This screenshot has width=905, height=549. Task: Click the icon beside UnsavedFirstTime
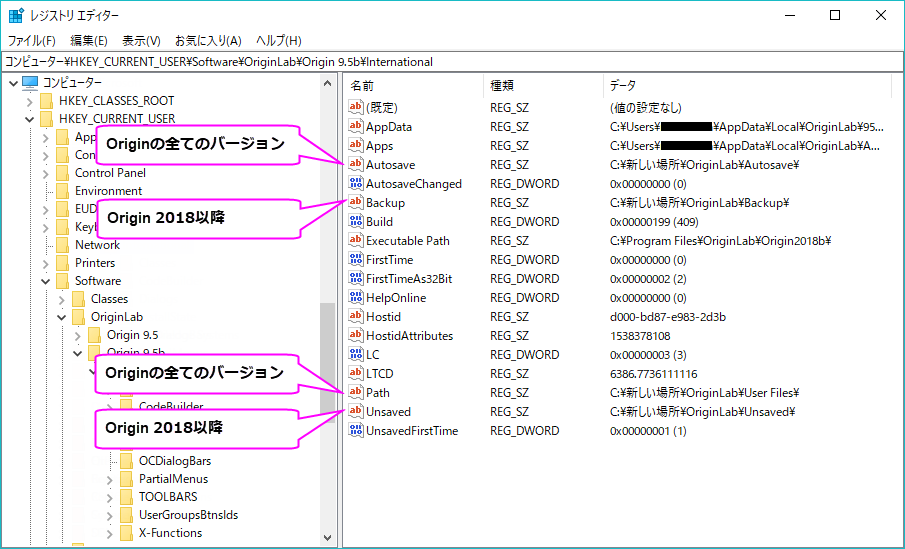point(356,431)
